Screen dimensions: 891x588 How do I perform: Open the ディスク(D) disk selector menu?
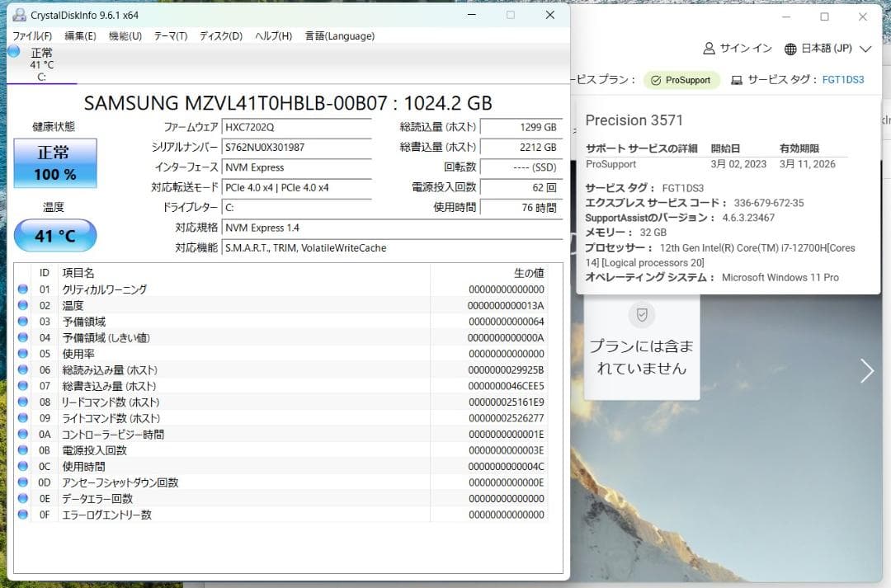point(218,36)
